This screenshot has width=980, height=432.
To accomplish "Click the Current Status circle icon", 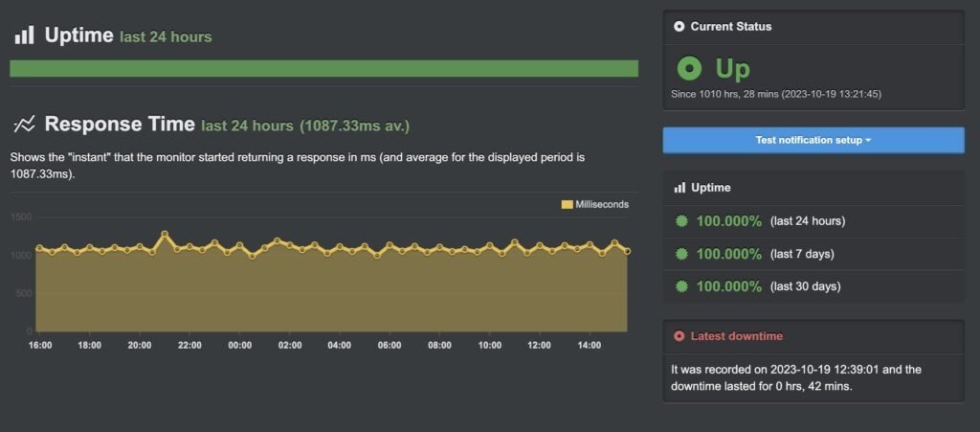I will (679, 27).
